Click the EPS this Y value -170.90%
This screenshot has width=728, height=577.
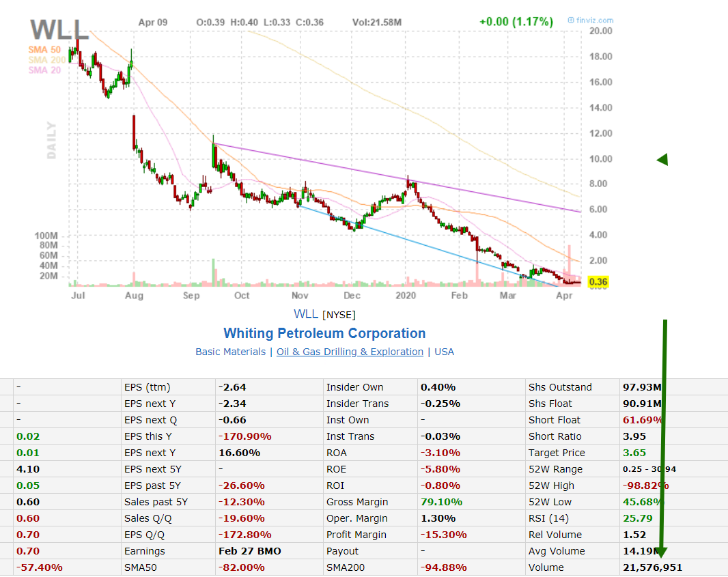pos(245,436)
